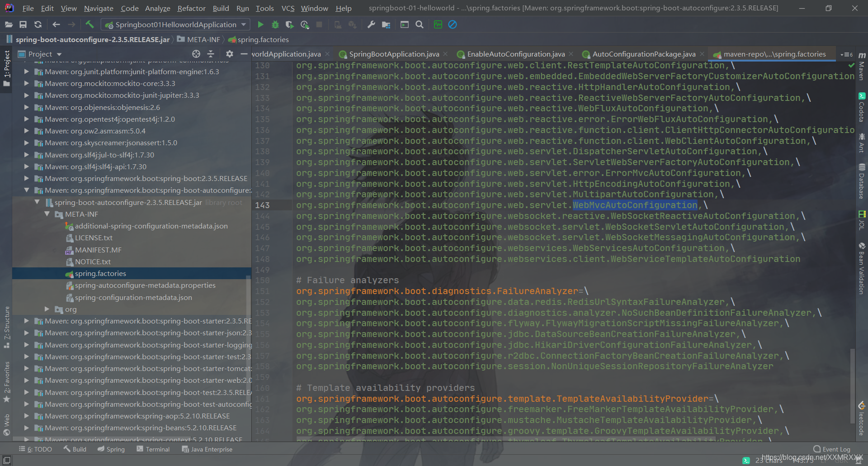The image size is (868, 466).
Task: Toggle the Database tool window
Action: pos(862,181)
